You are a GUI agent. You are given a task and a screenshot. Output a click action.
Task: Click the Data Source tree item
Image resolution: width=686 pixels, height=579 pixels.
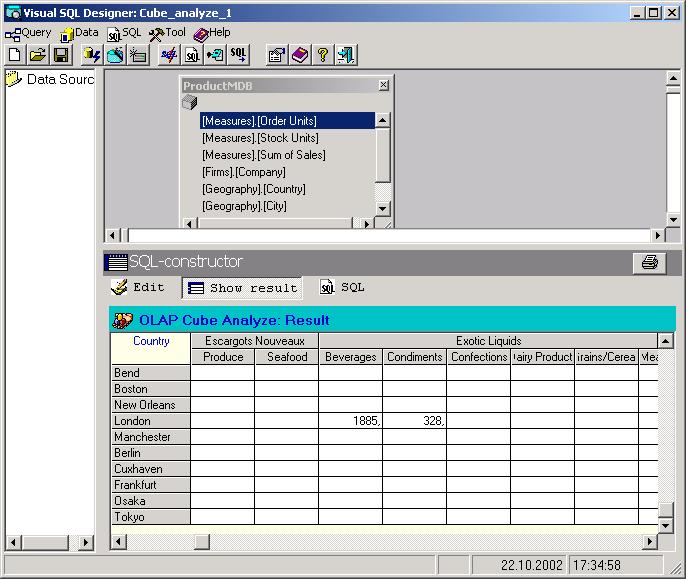point(58,79)
